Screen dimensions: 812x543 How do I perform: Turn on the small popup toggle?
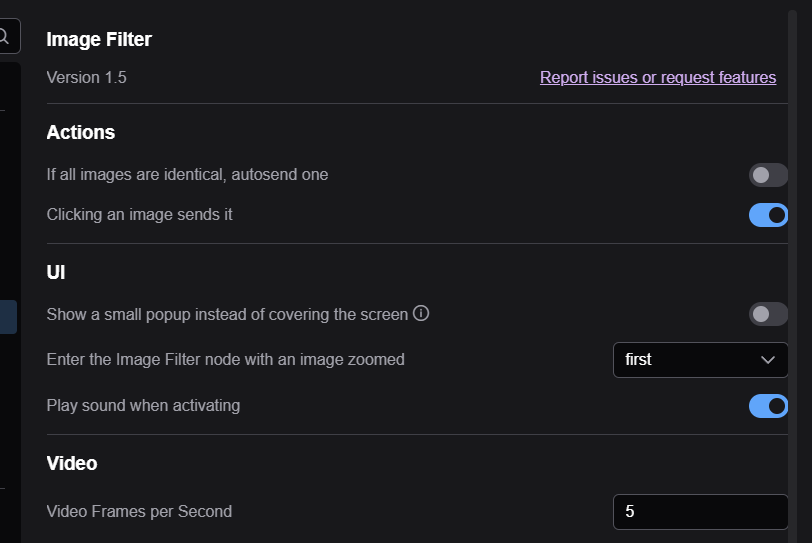tap(768, 314)
